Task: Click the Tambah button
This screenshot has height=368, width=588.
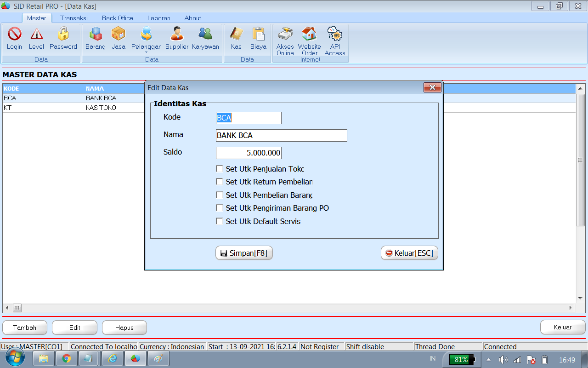Action: click(24, 327)
